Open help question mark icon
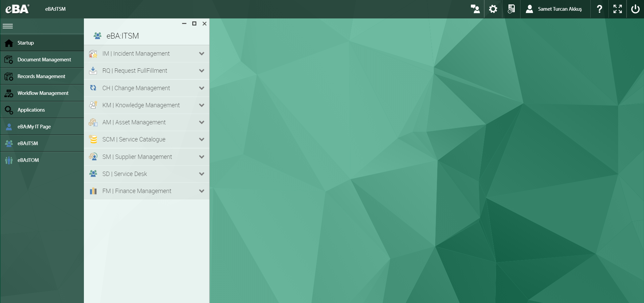 [x=599, y=9]
